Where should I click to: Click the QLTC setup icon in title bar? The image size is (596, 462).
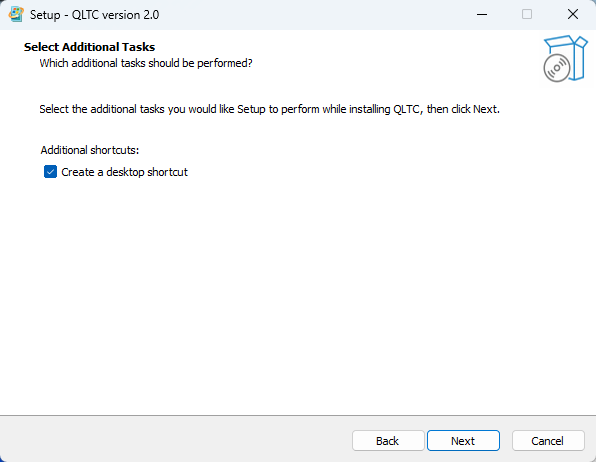(x=16, y=14)
